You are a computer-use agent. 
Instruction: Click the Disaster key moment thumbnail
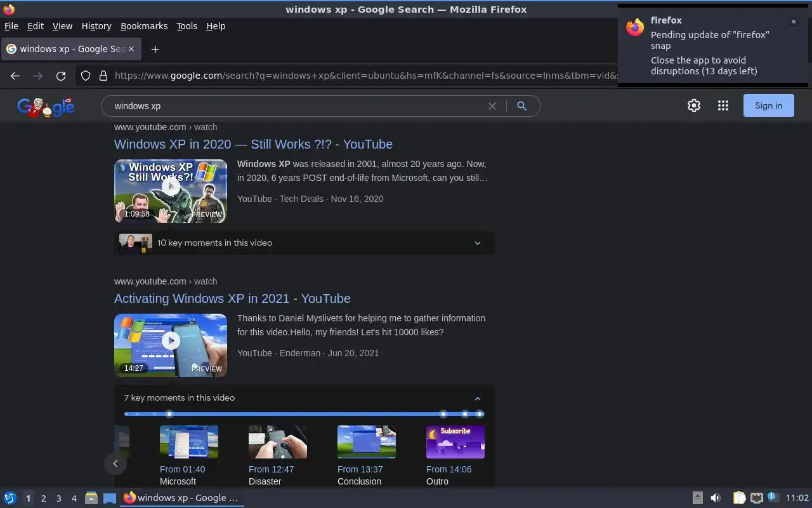coord(278,442)
